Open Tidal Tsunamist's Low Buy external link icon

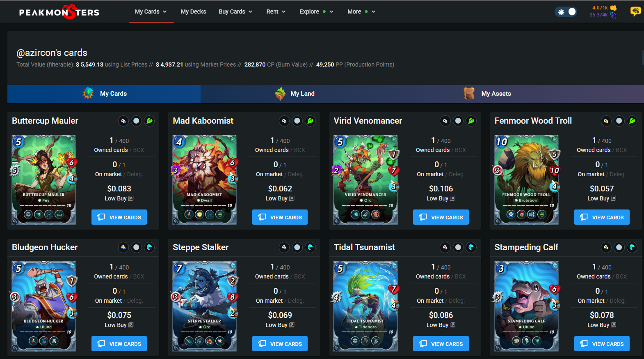tap(452, 325)
